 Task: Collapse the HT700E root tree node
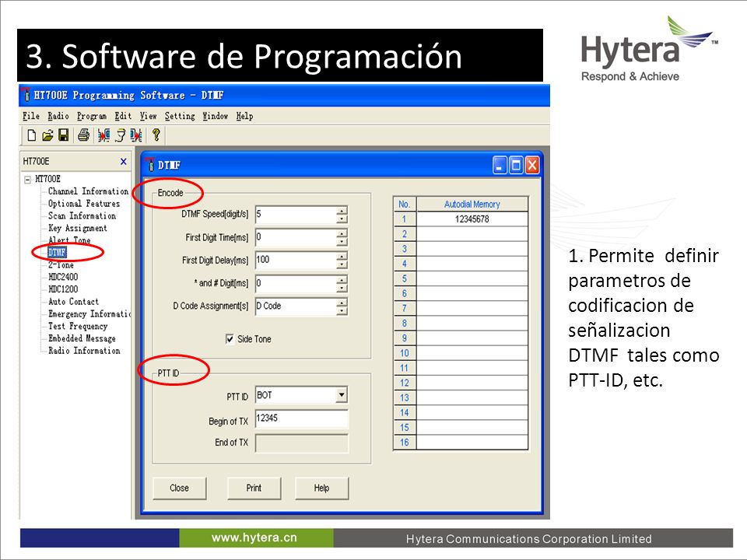[x=27, y=180]
